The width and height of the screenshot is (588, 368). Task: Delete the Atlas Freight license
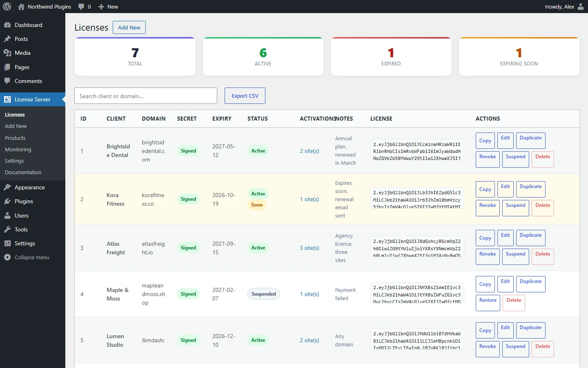tap(543, 256)
